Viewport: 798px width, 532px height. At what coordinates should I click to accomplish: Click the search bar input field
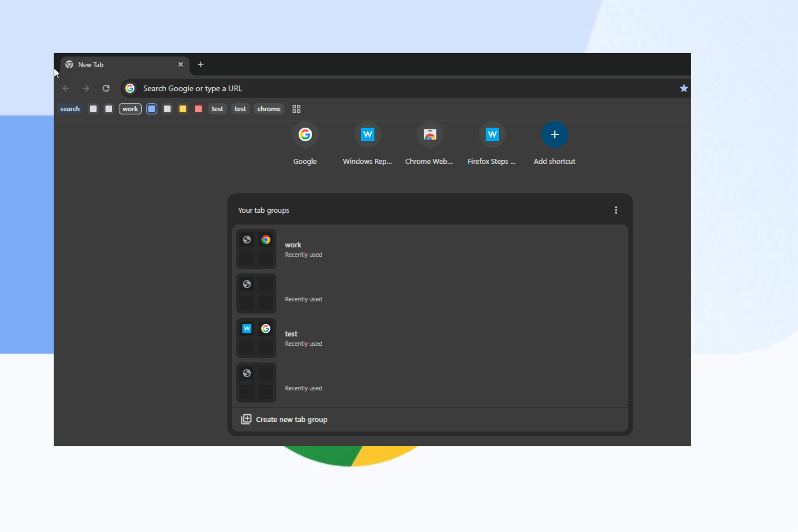pyautogui.click(x=291, y=88)
